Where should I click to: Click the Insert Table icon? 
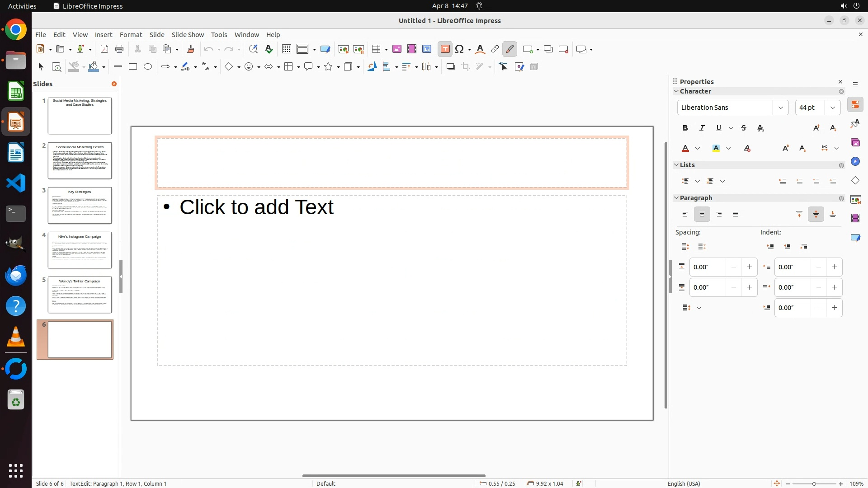376,49
